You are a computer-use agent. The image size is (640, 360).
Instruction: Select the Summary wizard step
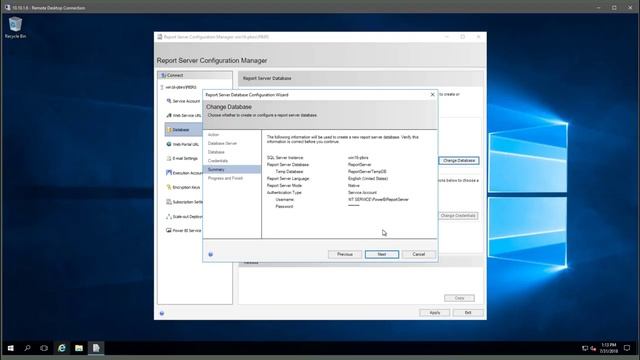(x=232, y=169)
